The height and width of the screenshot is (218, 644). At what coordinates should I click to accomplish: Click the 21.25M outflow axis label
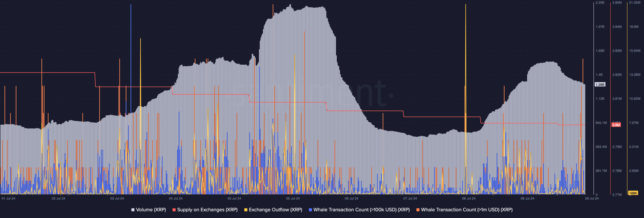pyautogui.click(x=635, y=3)
